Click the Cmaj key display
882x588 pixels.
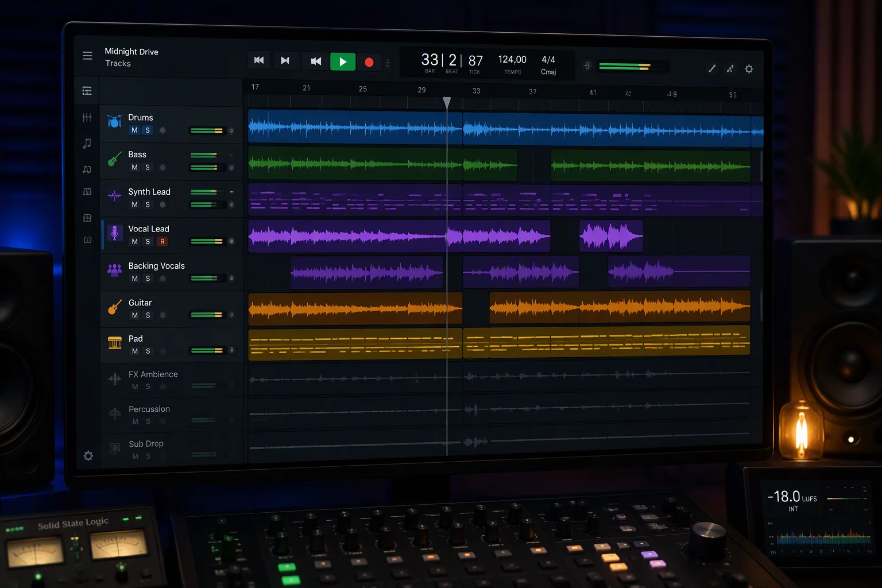click(x=548, y=72)
